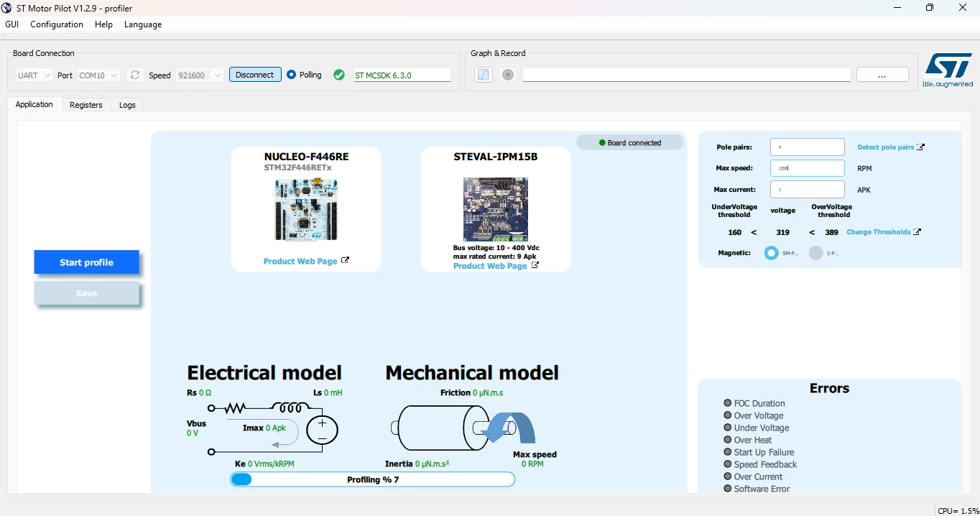Toggle the Polling radio button
This screenshot has height=516, width=980.
(x=291, y=75)
